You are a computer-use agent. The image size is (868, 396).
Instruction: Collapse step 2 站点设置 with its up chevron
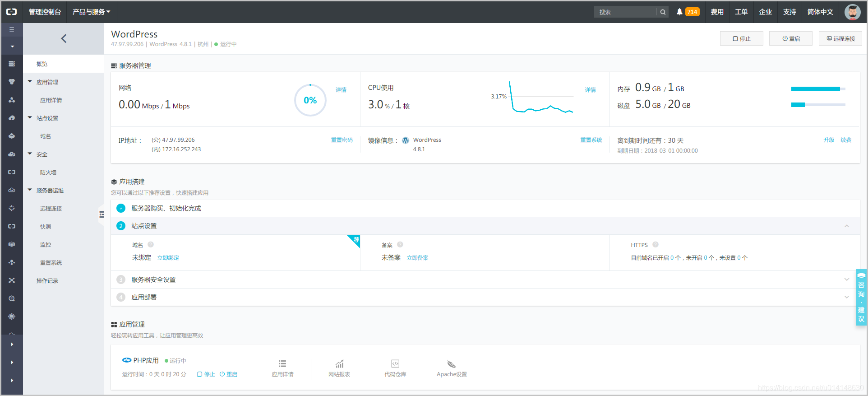[x=847, y=226]
